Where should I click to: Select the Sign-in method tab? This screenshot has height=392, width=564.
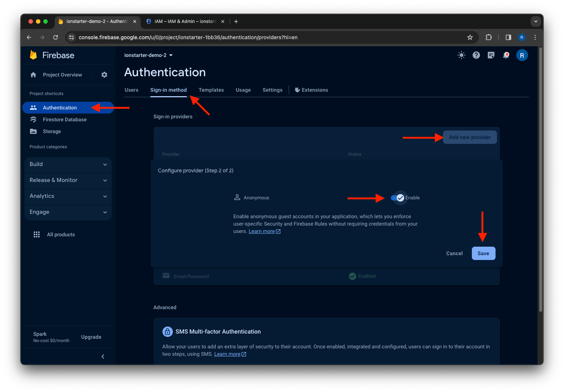tap(168, 90)
